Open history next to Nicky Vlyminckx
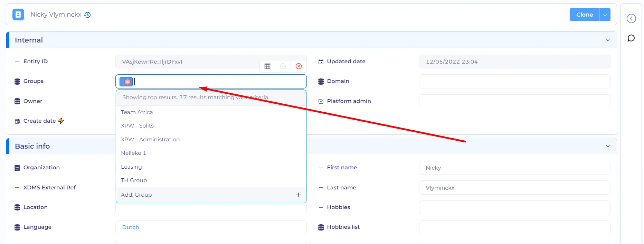The image size is (644, 244). 87,15
